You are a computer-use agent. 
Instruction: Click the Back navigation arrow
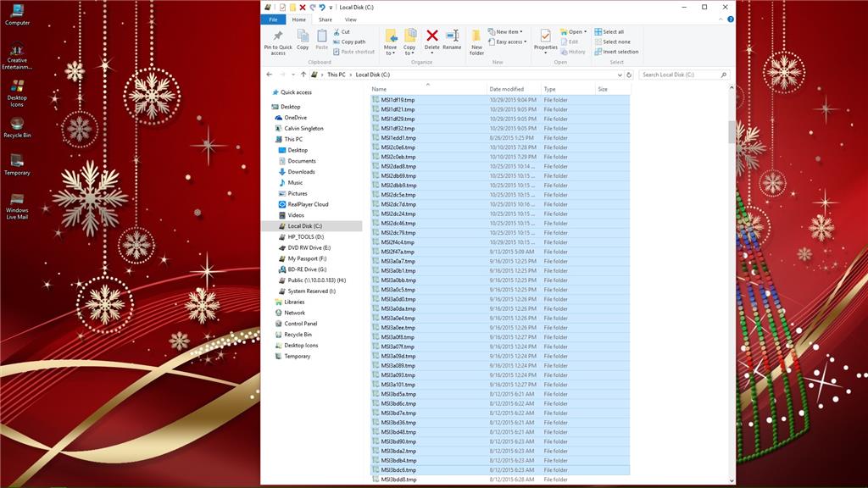coord(270,75)
